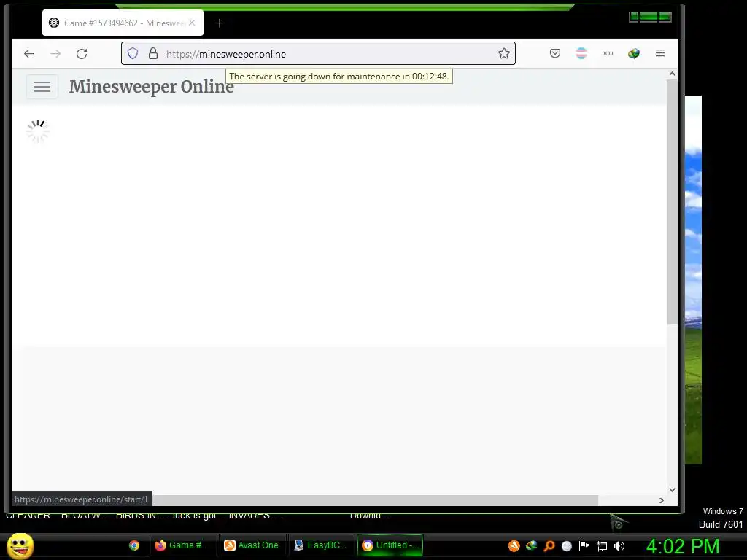Image resolution: width=747 pixels, height=560 pixels.
Task: Launch Chrome from the taskbar
Action: (134, 545)
